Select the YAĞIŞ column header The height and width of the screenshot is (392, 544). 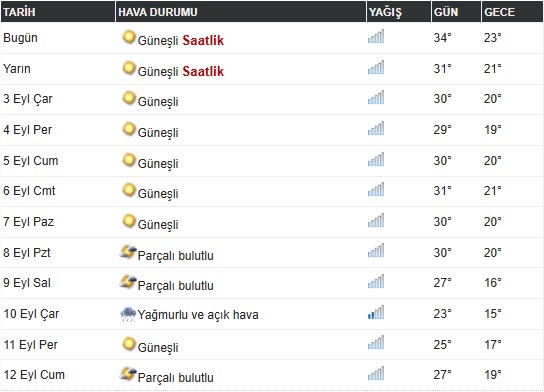pyautogui.click(x=399, y=12)
